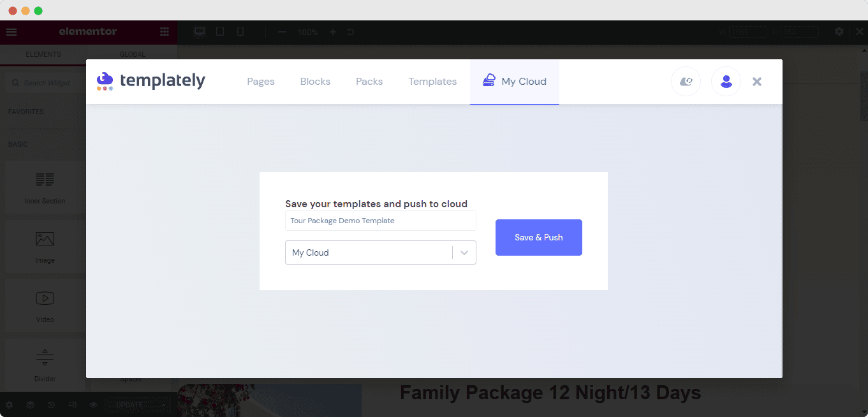
Task: Open responsive bar settings gear
Action: [x=839, y=32]
